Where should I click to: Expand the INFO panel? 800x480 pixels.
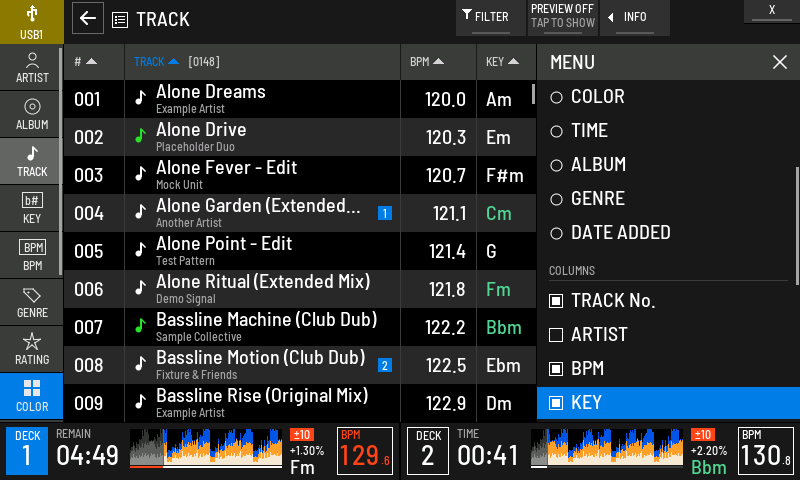coord(635,18)
